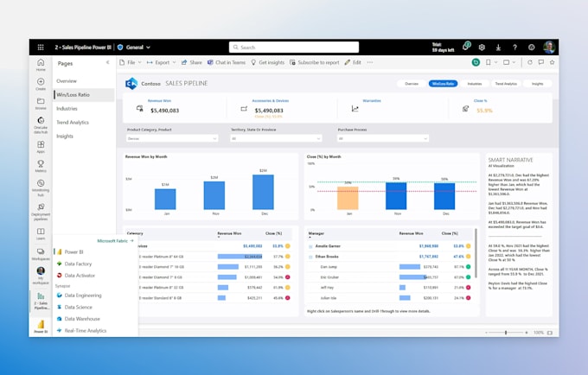Screen dimensions: 588x375
Task: Adjust the zoom slider handle
Action: point(506,333)
